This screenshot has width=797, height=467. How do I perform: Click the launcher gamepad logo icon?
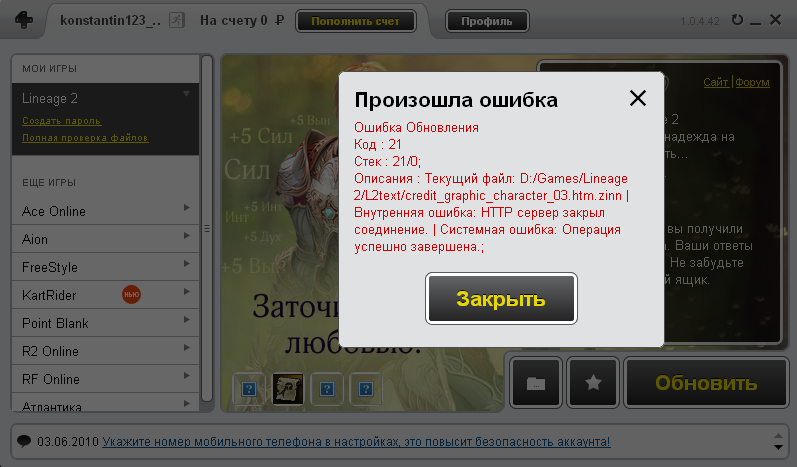[24, 20]
